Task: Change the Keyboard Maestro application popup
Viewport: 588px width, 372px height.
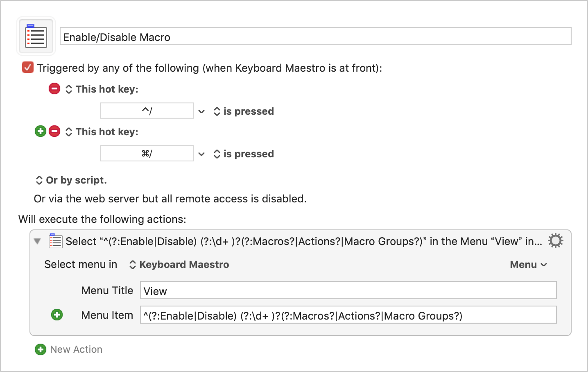Action: pos(179,265)
